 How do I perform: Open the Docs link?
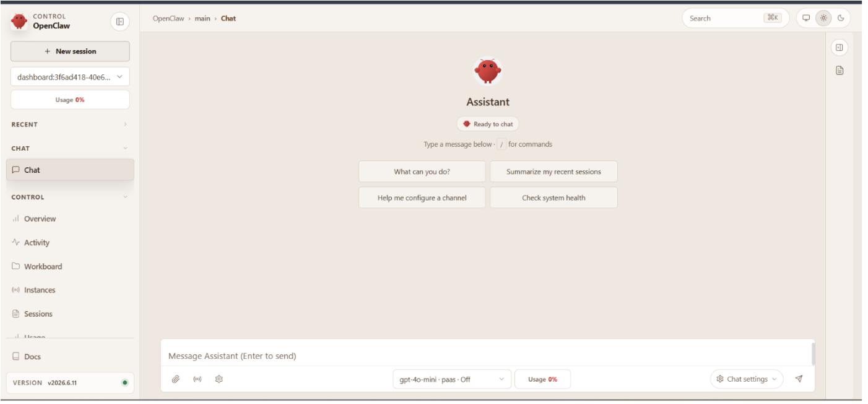(70, 356)
